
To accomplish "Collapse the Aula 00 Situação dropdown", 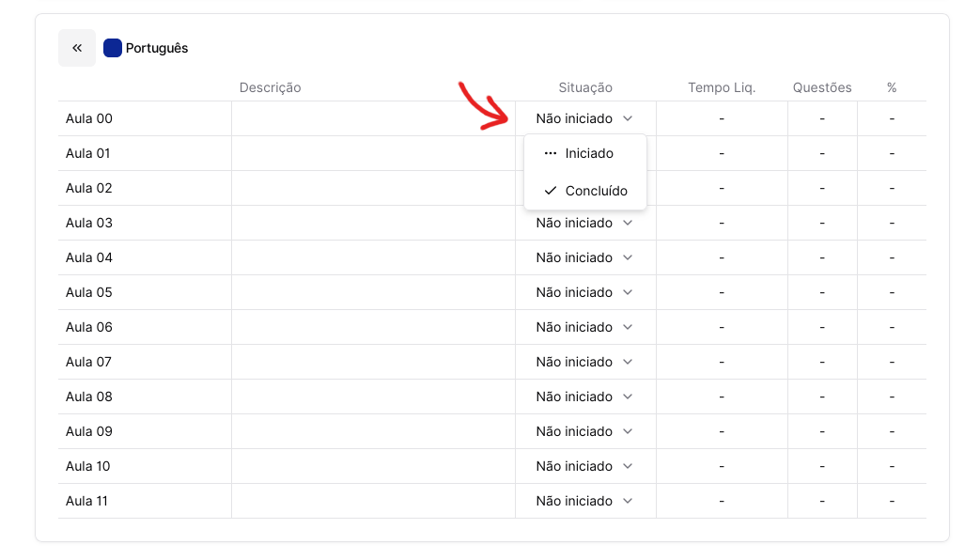I will coord(584,118).
